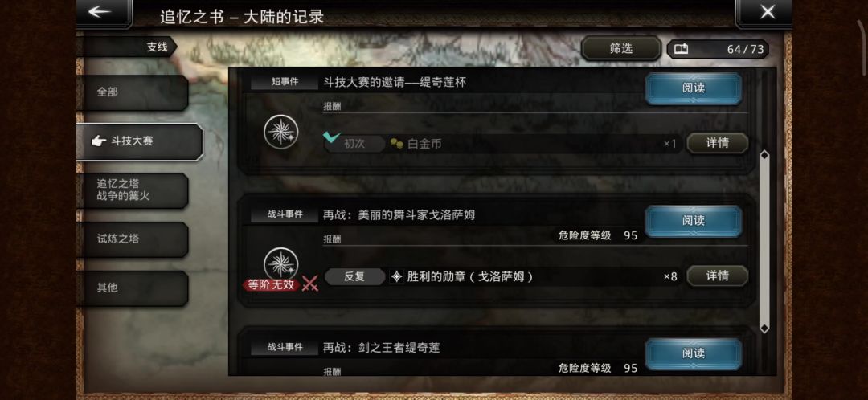Open 详情 for 白金币 reward

pyautogui.click(x=718, y=143)
